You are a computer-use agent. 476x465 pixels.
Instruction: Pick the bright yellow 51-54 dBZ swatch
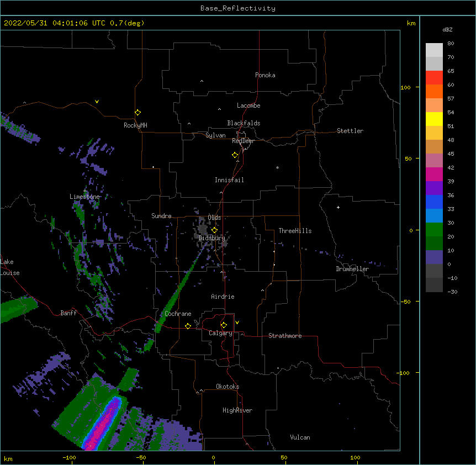(x=434, y=119)
